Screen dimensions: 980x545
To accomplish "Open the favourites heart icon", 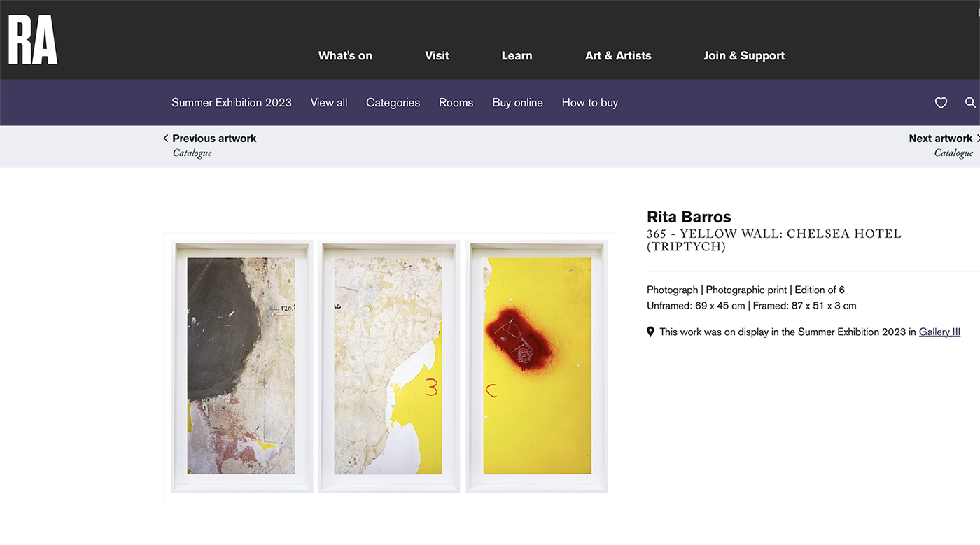I will point(941,103).
